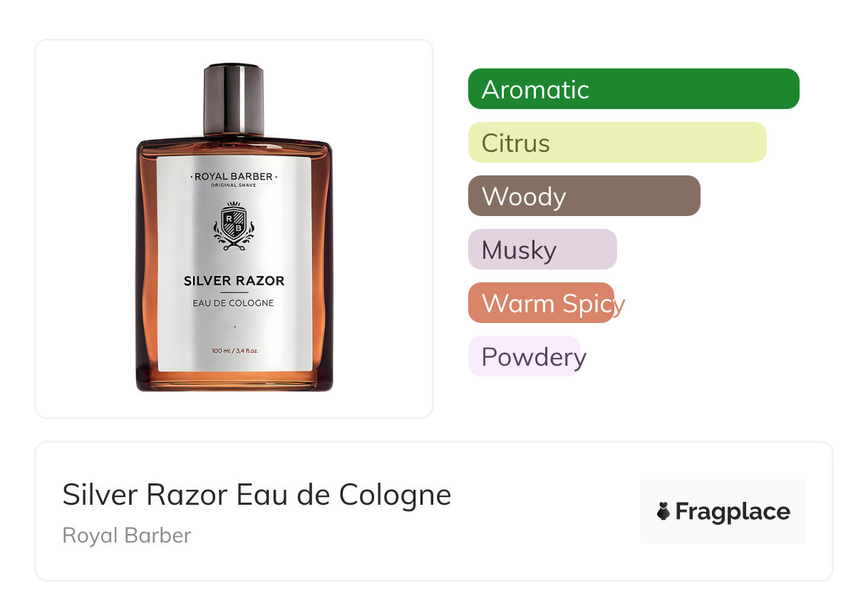Select the green Aromatic accord bar
Screen dimensions: 868x616
tap(634, 89)
